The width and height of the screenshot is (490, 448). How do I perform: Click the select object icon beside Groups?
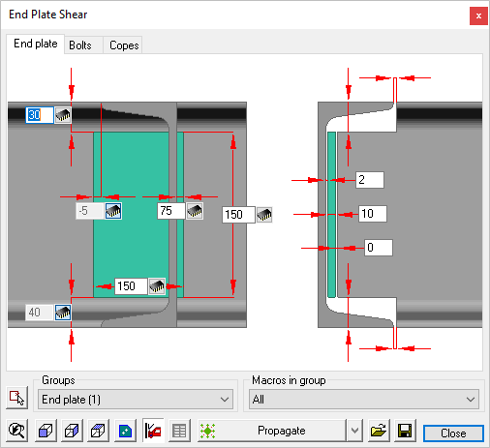pyautogui.click(x=16, y=398)
